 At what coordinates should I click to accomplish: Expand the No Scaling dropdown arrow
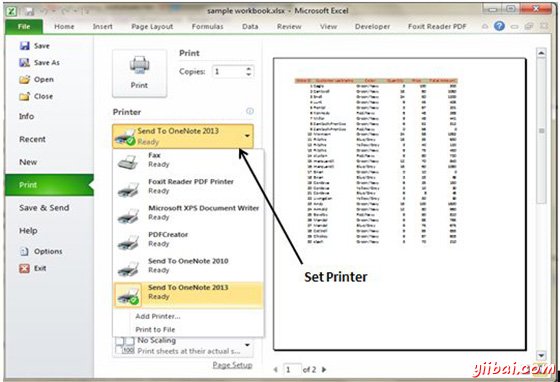click(x=247, y=345)
